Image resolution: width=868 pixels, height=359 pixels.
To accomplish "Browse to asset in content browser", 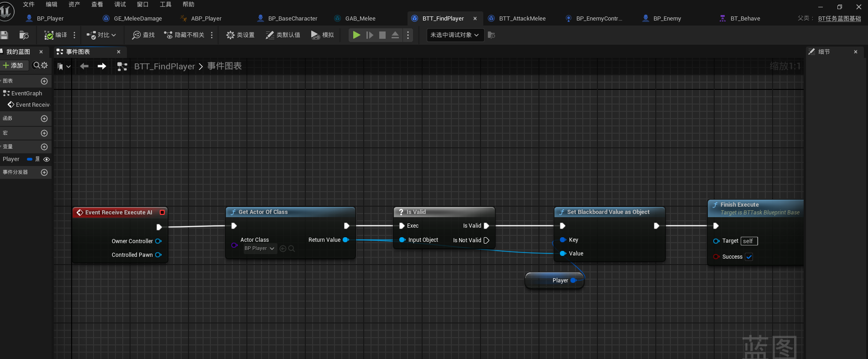I will pyautogui.click(x=24, y=35).
